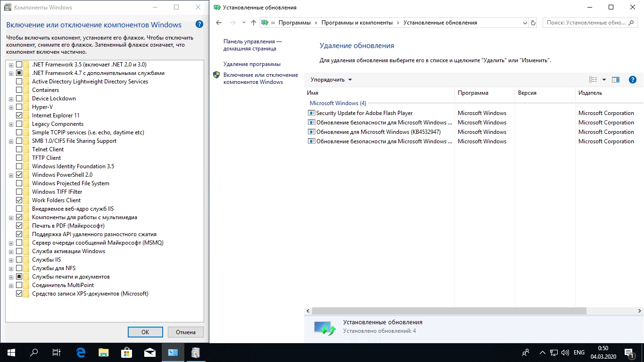Click horizontal scrollbar in updates list
644x362 pixels.
(449, 311)
